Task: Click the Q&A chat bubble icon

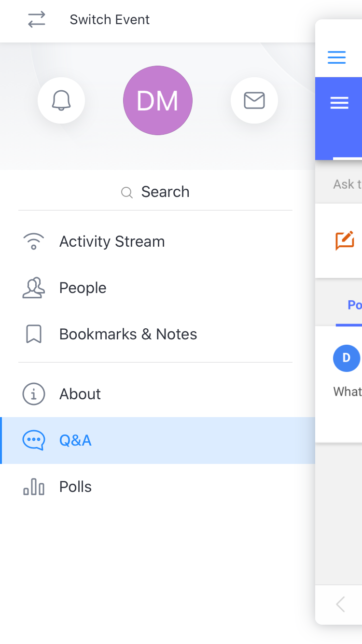Action: point(34,440)
